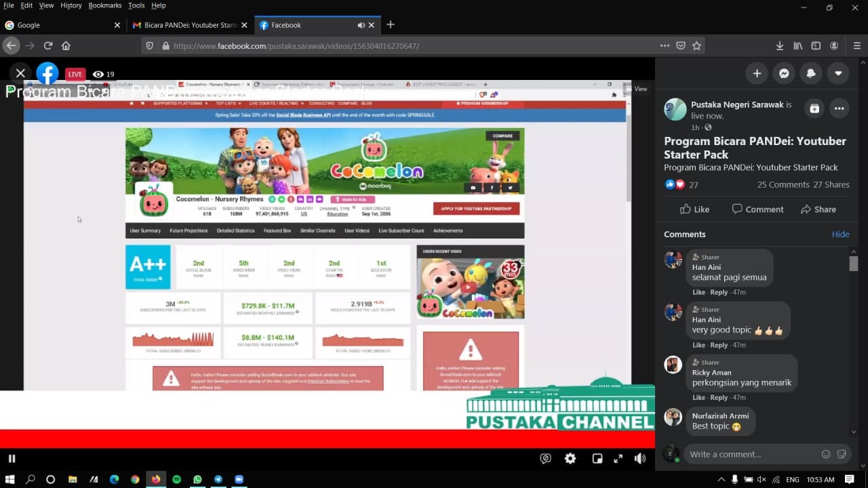Click the Facebook logo over the video
868x488 pixels.
coord(47,73)
